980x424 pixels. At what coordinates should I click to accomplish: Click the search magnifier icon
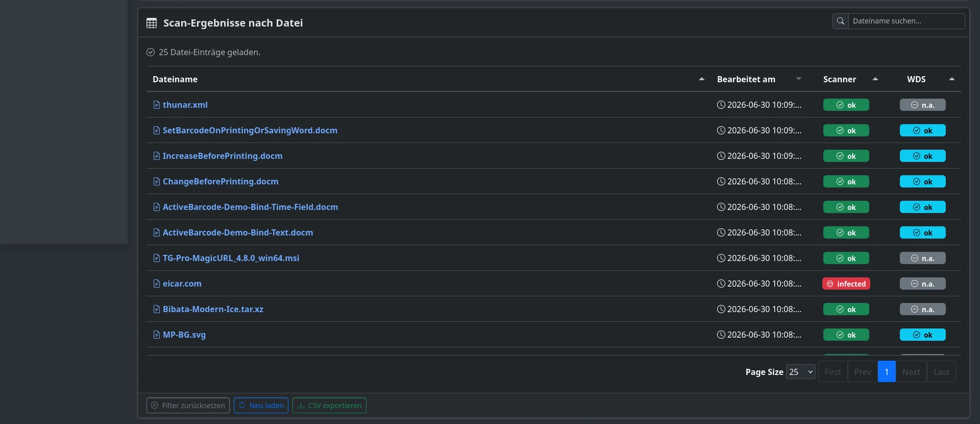tap(841, 21)
